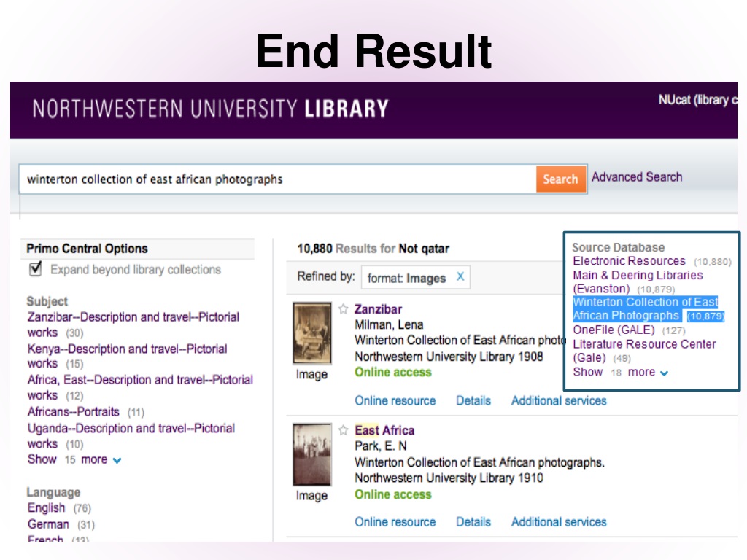The height and width of the screenshot is (560, 747).
Task: Expand Show 18 more source databases
Action: (x=620, y=372)
